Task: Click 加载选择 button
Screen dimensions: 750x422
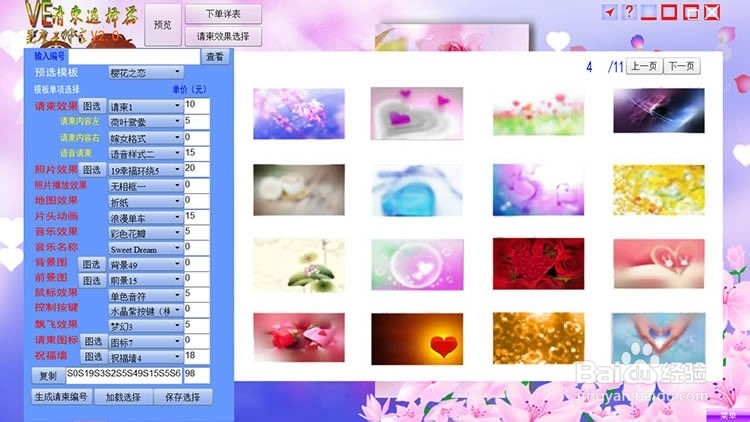Action: pyautogui.click(x=123, y=397)
